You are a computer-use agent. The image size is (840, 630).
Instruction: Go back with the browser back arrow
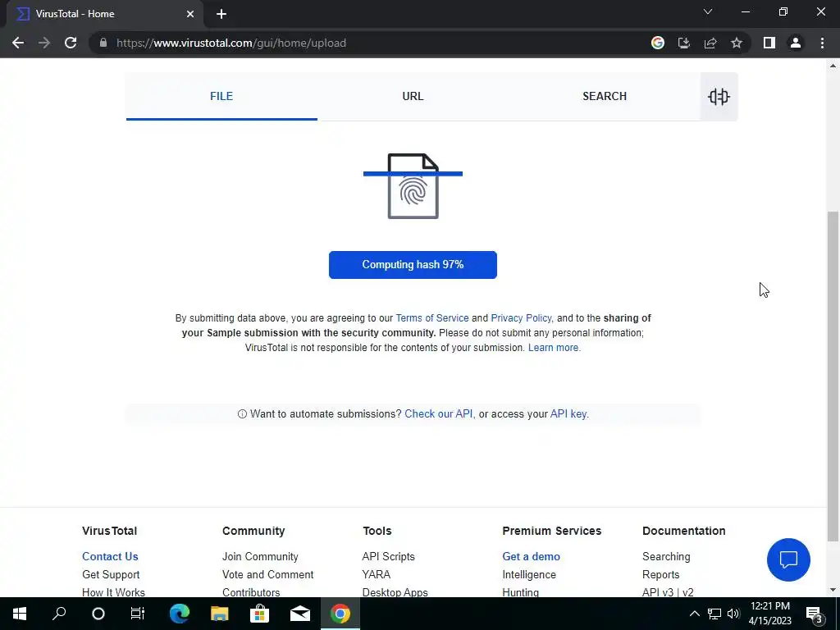[x=18, y=43]
